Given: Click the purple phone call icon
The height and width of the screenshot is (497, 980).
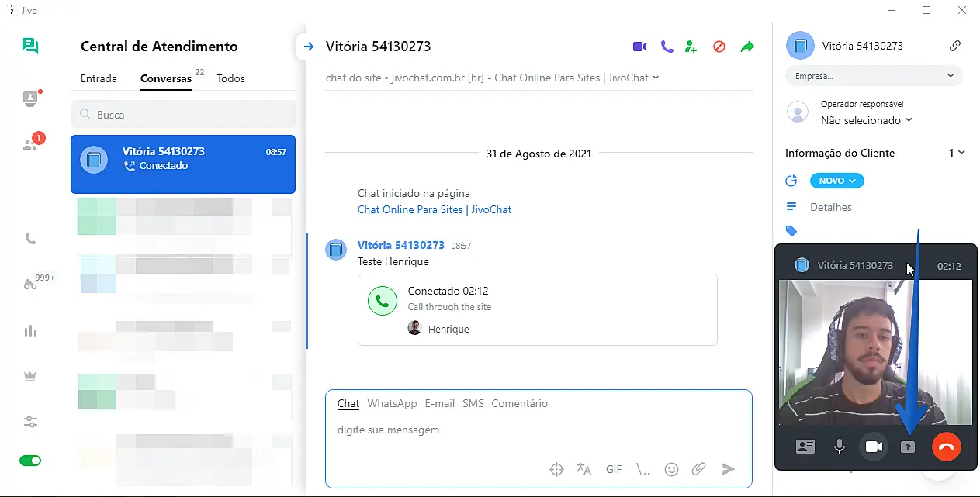Looking at the screenshot, I should pos(667,47).
